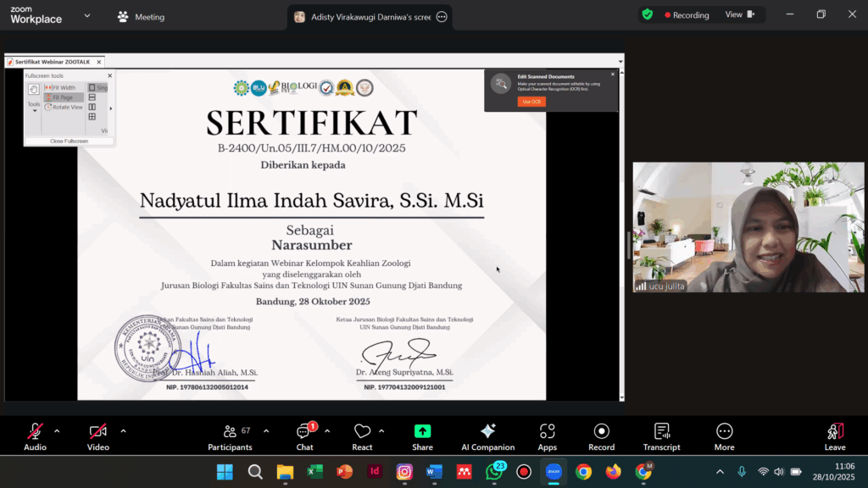Turn on the Video camera
Image resolution: width=868 pixels, height=488 pixels.
[x=98, y=431]
